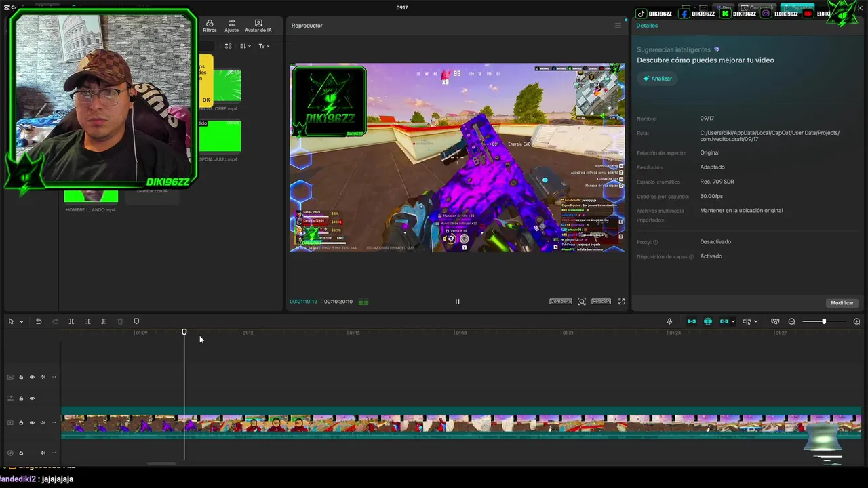Screen dimensions: 868x488
Task: Click the timeline playhead marker
Action: [x=184, y=332]
